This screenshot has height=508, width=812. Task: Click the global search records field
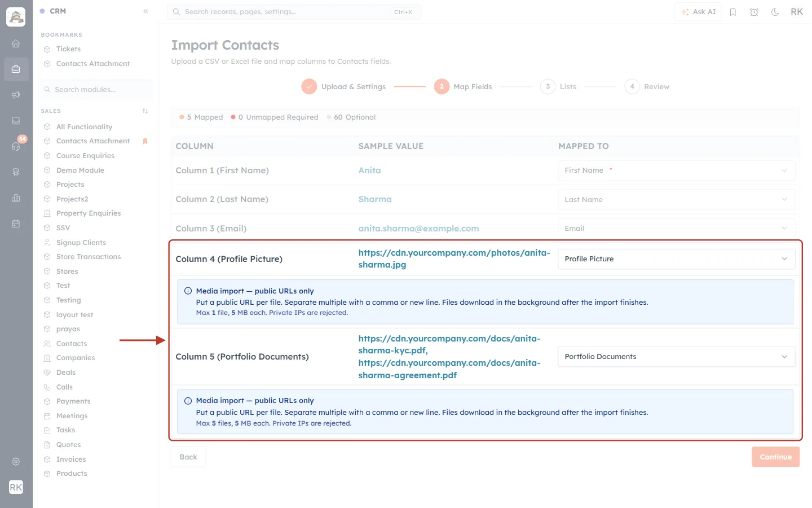pos(294,12)
